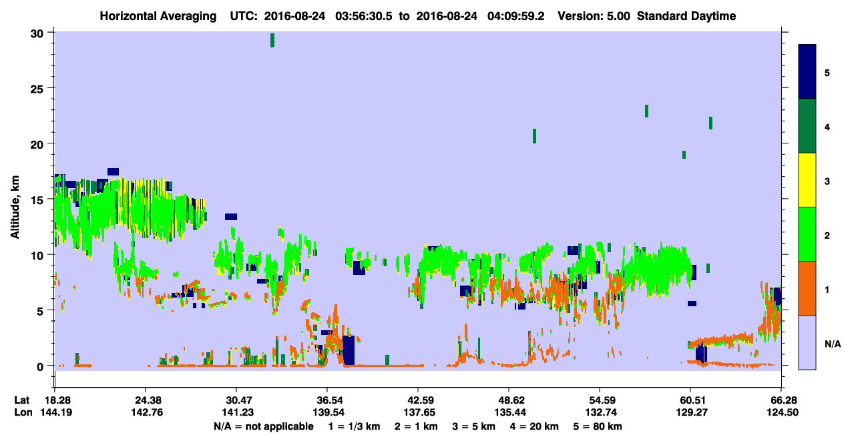
Task: Click the 'Lat' row label
Action: click(22, 400)
